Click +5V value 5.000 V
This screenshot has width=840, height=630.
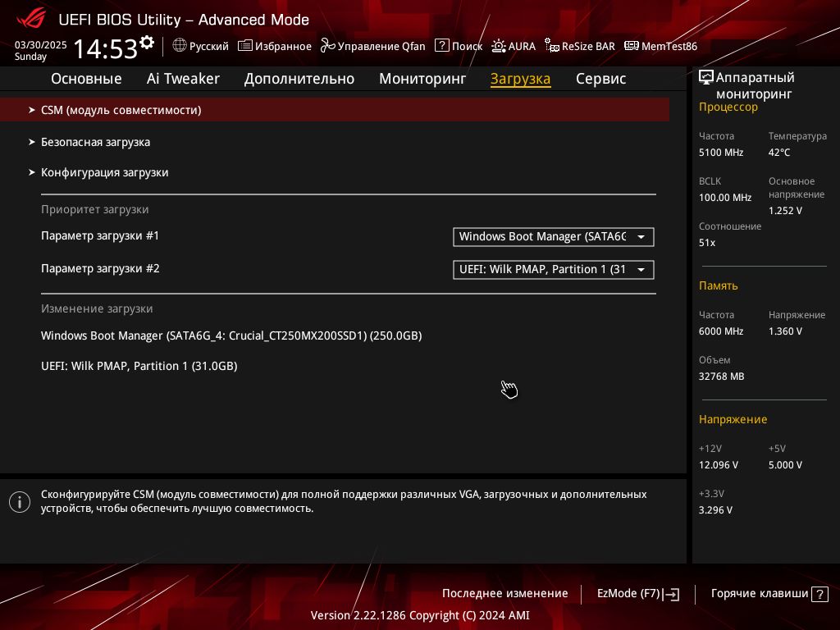click(x=785, y=465)
